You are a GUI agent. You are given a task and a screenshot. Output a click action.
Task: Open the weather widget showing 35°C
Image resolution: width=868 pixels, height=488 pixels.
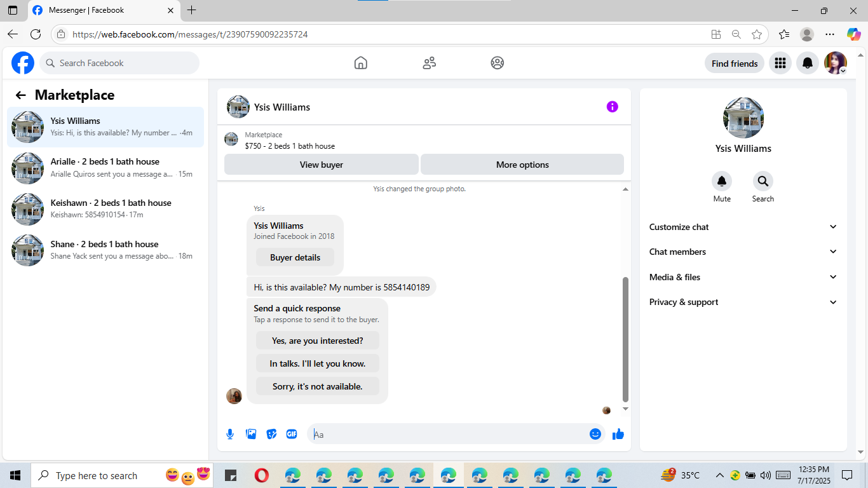click(x=681, y=475)
